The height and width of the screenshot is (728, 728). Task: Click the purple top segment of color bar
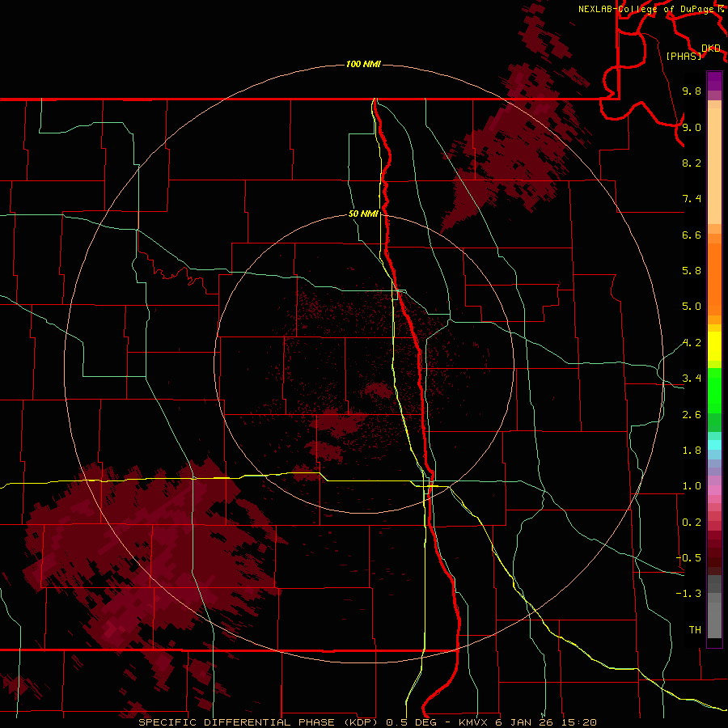pos(714,81)
